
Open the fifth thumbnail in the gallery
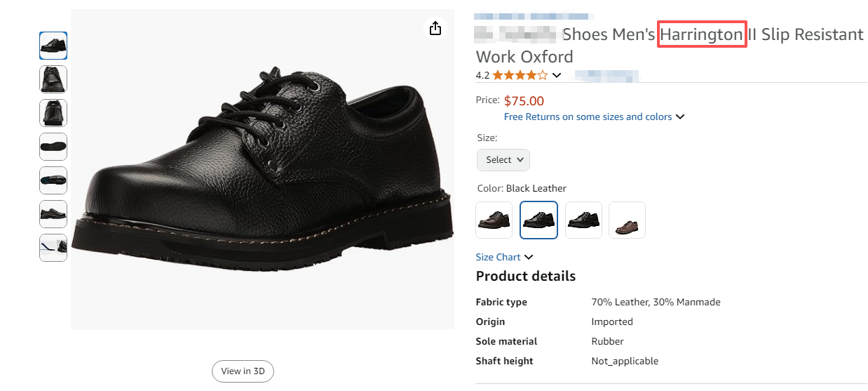tap(53, 180)
